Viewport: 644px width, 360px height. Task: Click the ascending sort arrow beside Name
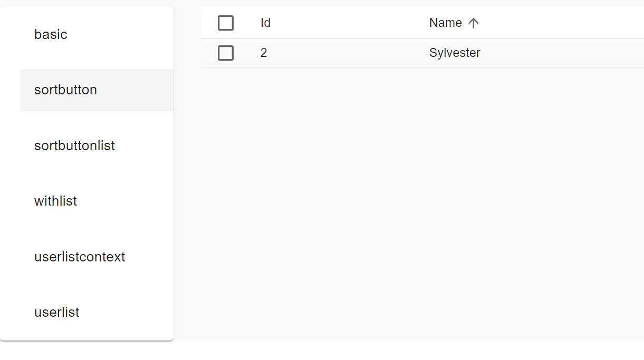(x=474, y=23)
